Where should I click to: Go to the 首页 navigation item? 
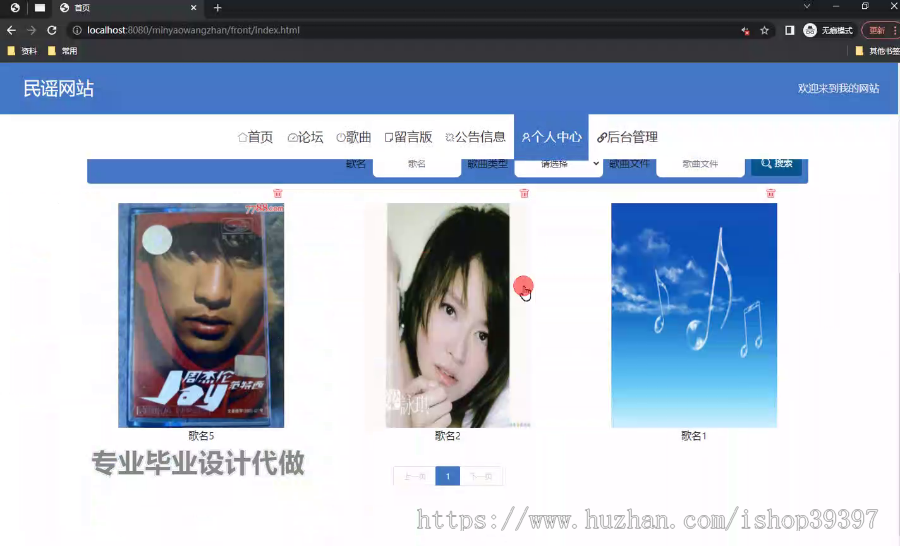(255, 137)
